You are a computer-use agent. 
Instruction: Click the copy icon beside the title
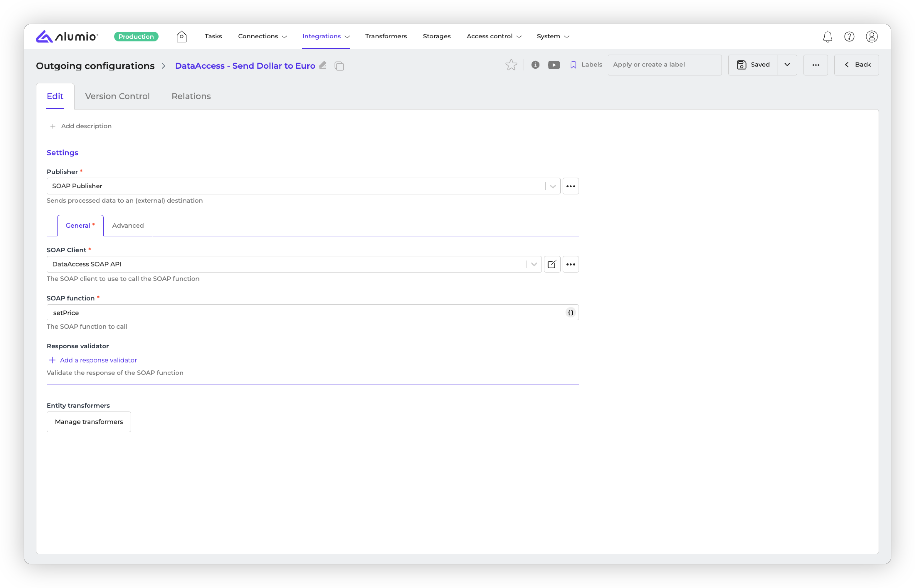tap(339, 66)
